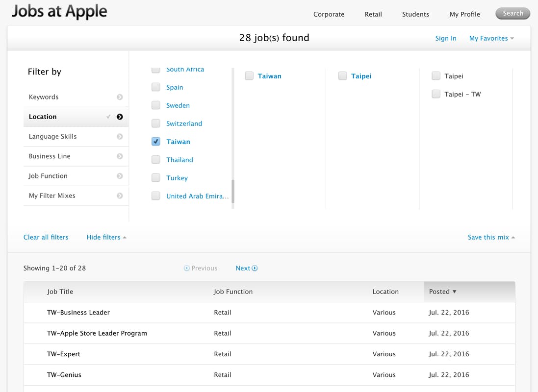Open the Students menu item
Screen dimensions: 538x392
(x=415, y=14)
